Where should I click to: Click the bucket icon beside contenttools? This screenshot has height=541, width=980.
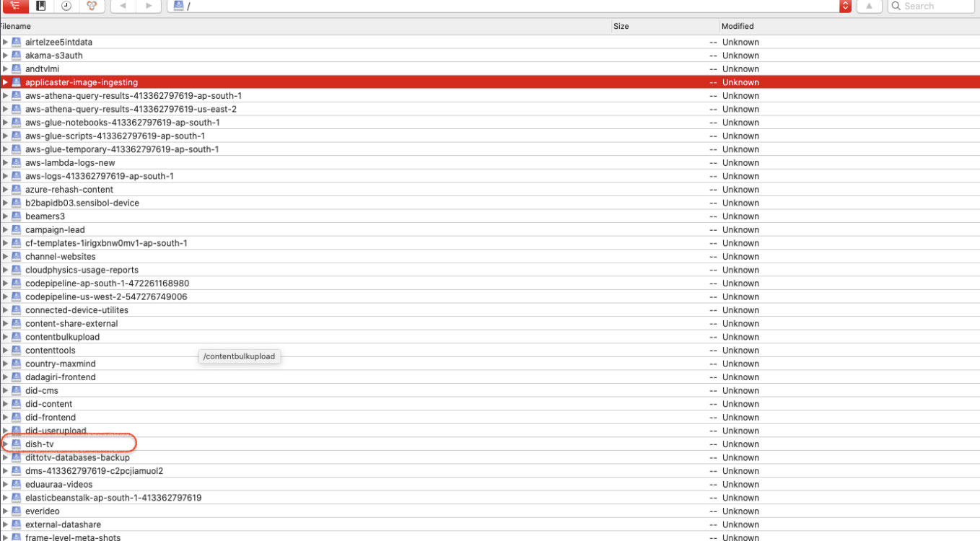tap(16, 351)
